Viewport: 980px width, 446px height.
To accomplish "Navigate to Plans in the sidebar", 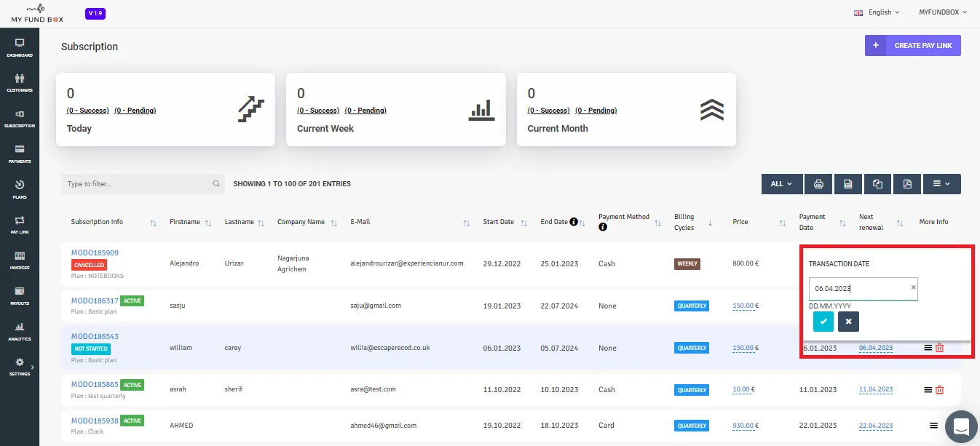I will coord(20,189).
